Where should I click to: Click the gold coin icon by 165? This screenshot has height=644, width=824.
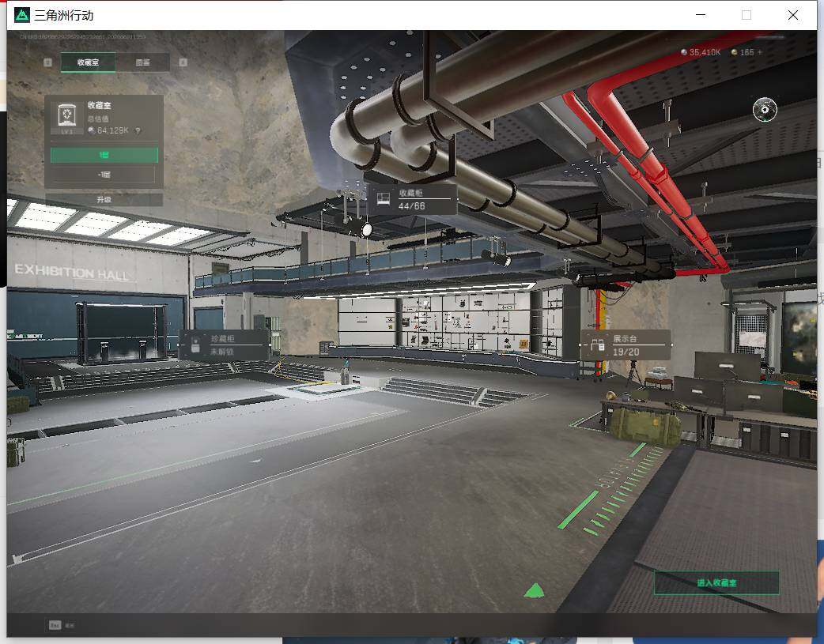point(734,52)
